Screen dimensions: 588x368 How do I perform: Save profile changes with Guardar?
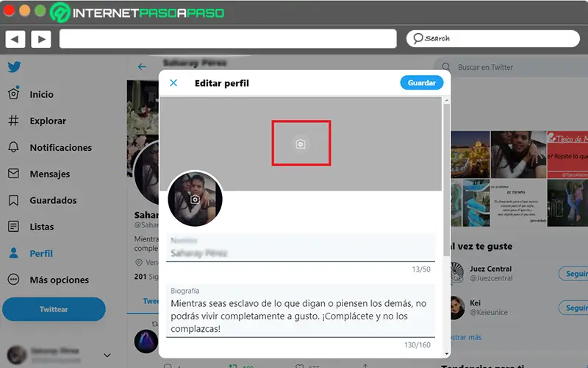tap(421, 83)
